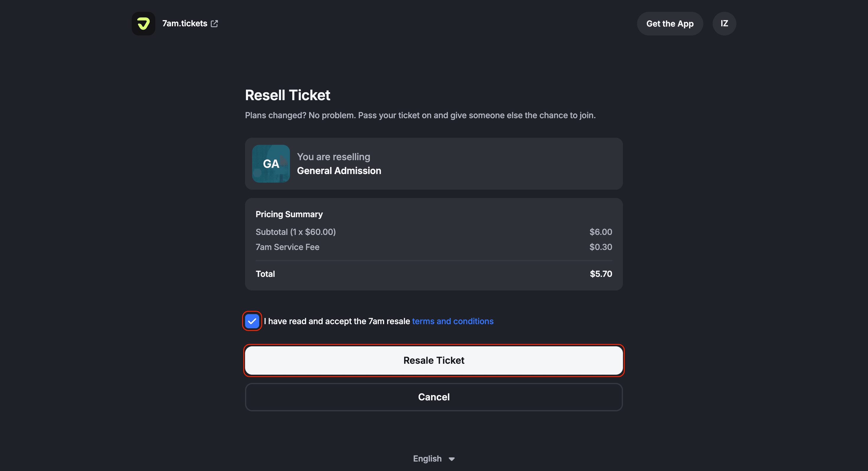This screenshot has width=868, height=471.
Task: Click the "I have read and accept" label
Action: click(337, 321)
